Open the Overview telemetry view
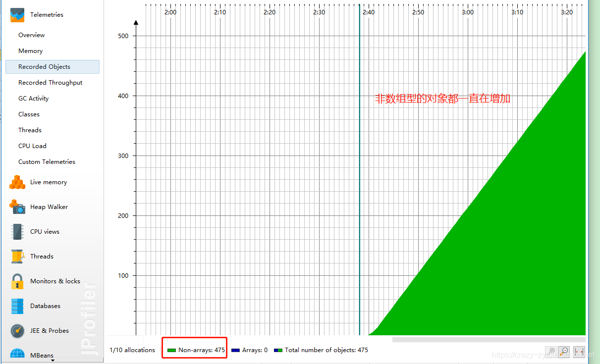This screenshot has height=364, width=600. pyautogui.click(x=32, y=35)
